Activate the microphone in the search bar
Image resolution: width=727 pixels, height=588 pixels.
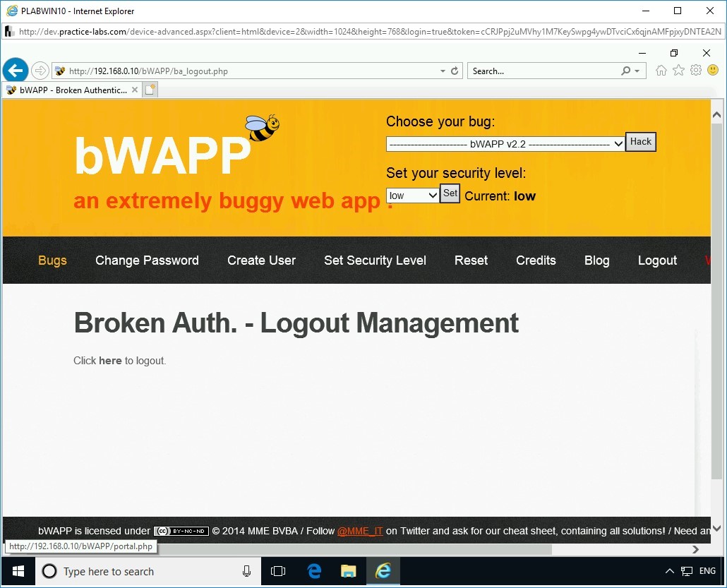point(246,571)
